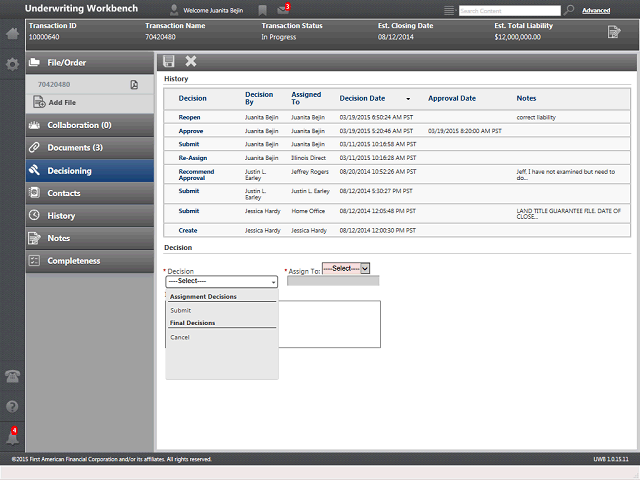Open Collaboration (0) section

pos(90,125)
